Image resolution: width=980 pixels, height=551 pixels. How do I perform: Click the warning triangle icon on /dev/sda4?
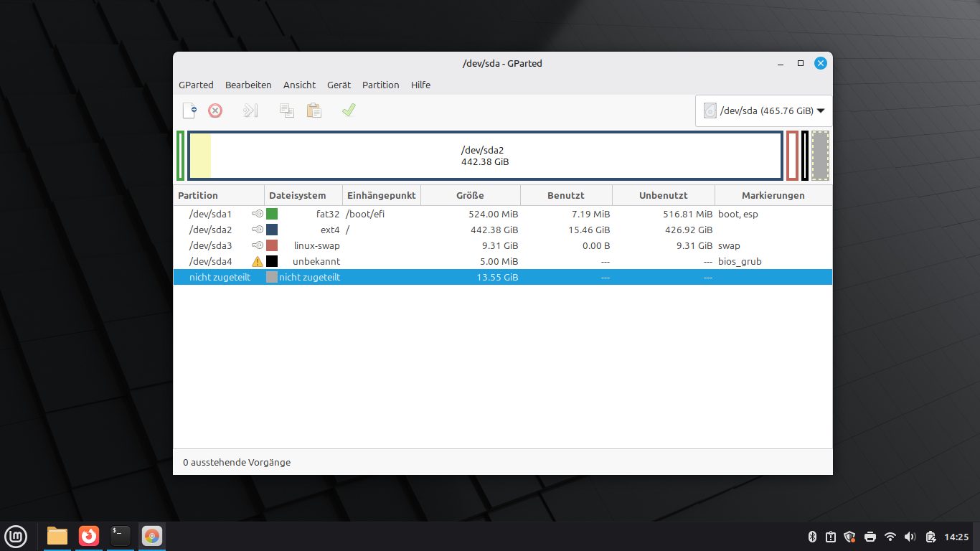coord(258,261)
